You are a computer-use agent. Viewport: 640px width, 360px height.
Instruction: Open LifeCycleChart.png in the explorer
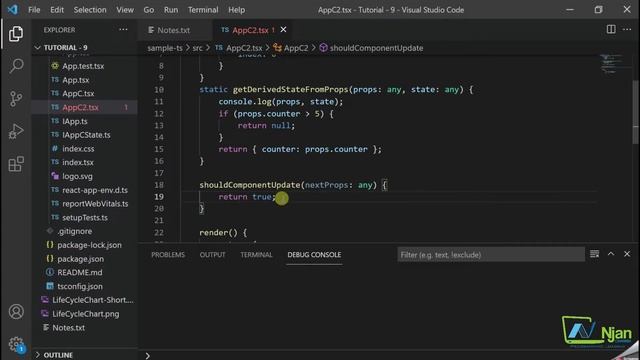tap(86, 314)
